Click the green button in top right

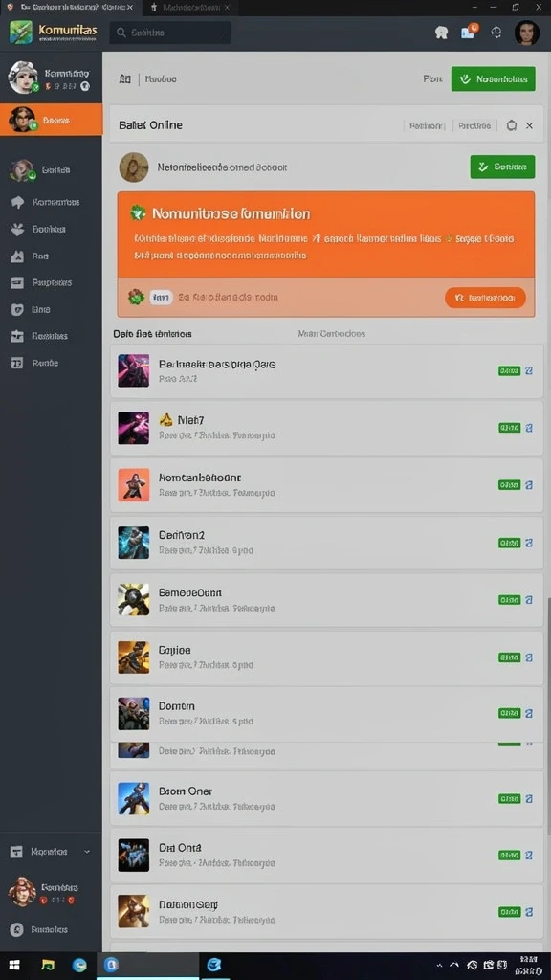point(493,79)
